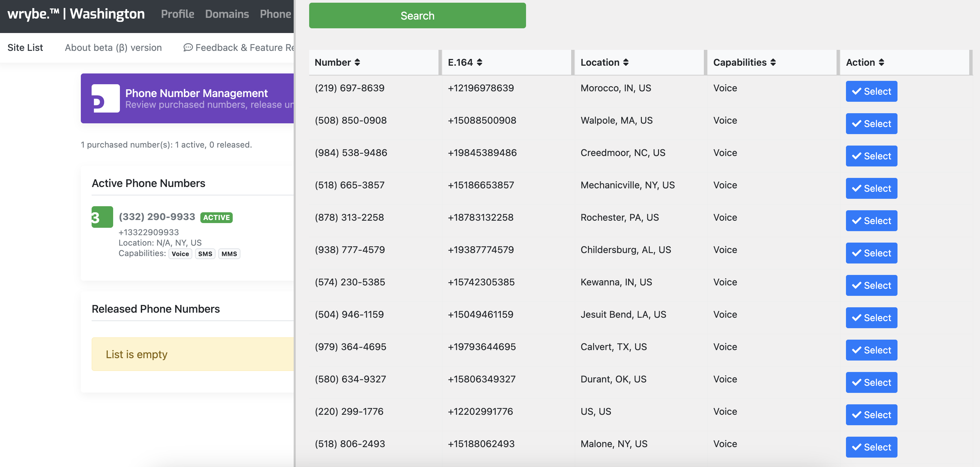The height and width of the screenshot is (467, 980).
Task: Select the number (518) 806-2493 in Malone, NY
Action: point(871,447)
